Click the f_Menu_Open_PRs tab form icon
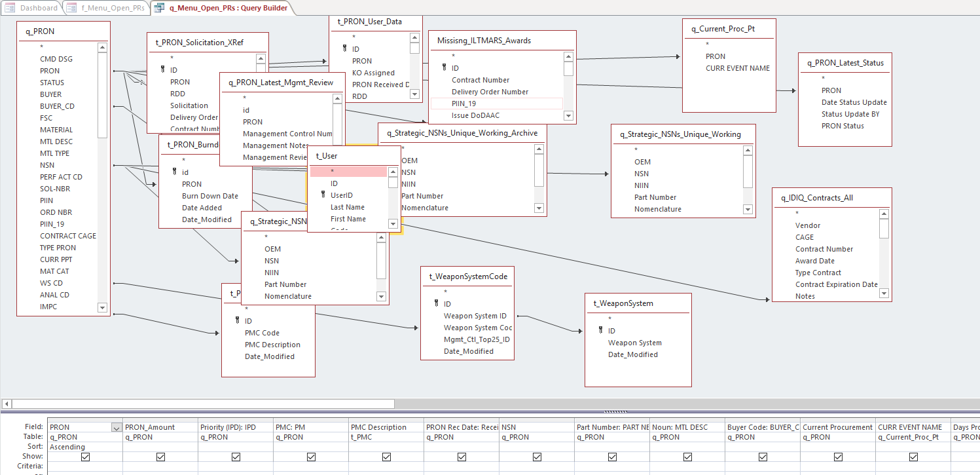980x475 pixels. pyautogui.click(x=72, y=8)
